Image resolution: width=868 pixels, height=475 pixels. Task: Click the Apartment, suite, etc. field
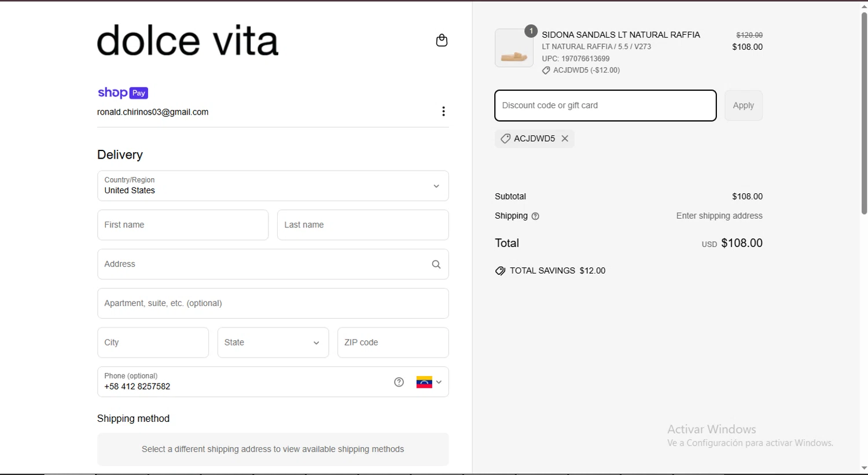click(x=273, y=303)
